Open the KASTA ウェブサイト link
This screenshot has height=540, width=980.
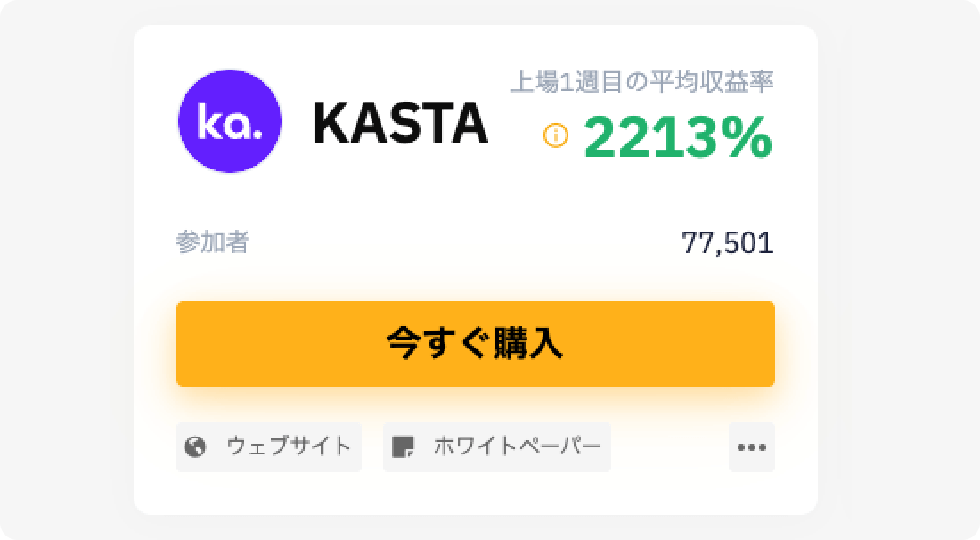click(x=267, y=446)
